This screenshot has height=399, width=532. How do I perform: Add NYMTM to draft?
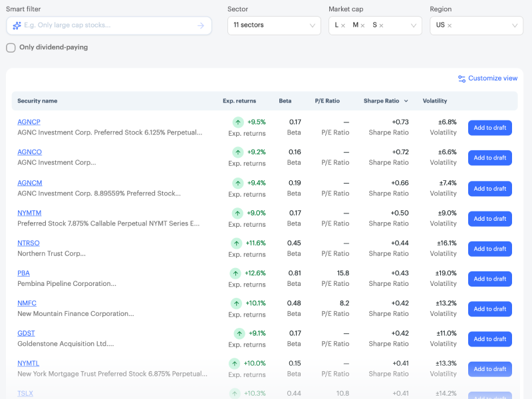pyautogui.click(x=490, y=219)
